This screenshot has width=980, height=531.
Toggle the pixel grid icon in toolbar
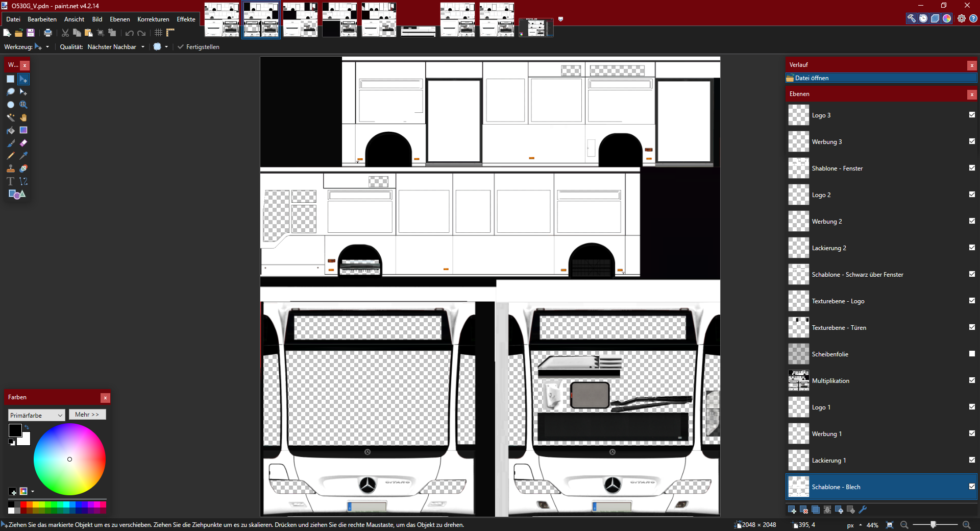point(159,33)
